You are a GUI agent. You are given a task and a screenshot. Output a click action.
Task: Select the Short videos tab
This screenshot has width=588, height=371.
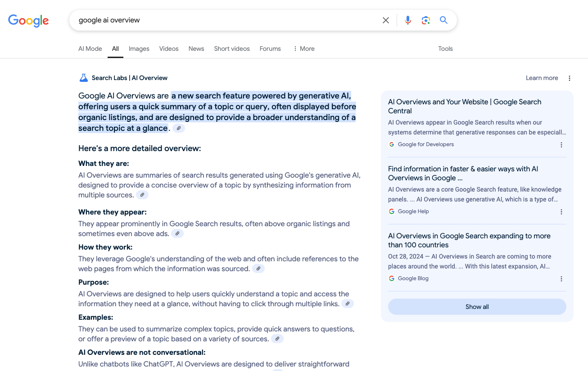[x=232, y=49]
